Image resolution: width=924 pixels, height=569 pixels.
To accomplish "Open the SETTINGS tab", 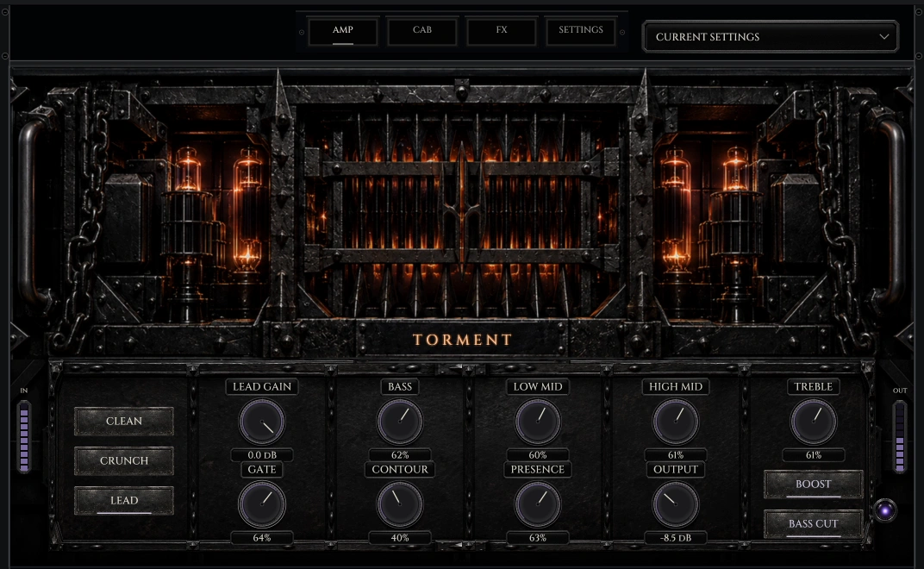I will pos(580,31).
